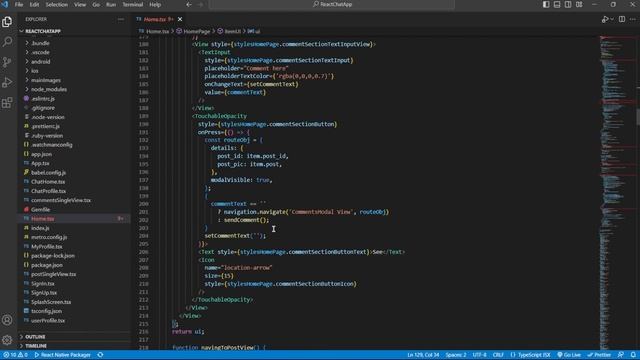This screenshot has height=360, width=640.
Task: Open the Explorer view in activity bar
Action: 7,22
